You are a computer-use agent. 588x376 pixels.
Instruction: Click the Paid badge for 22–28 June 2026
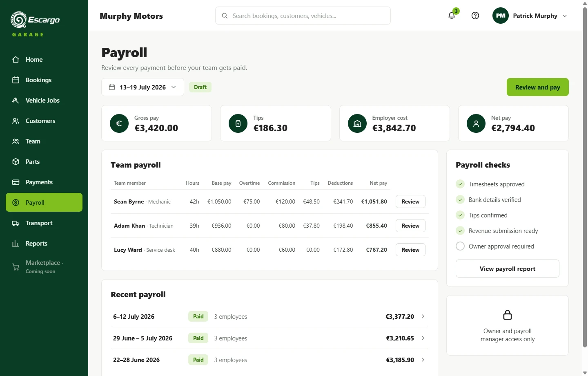[x=198, y=360]
